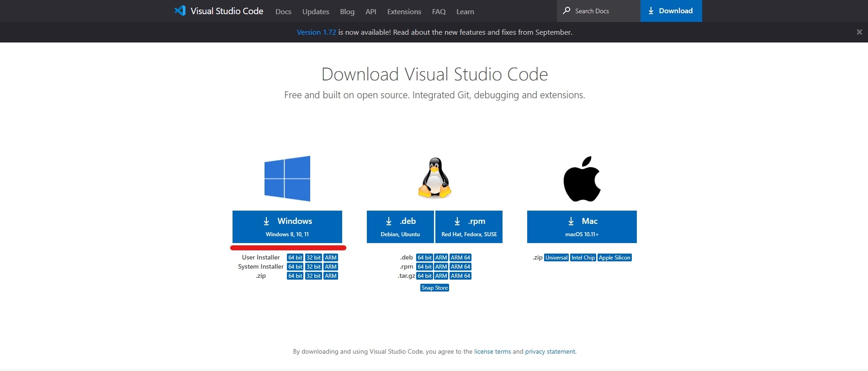The height and width of the screenshot is (371, 868).
Task: Open the license terms link
Action: 492,351
